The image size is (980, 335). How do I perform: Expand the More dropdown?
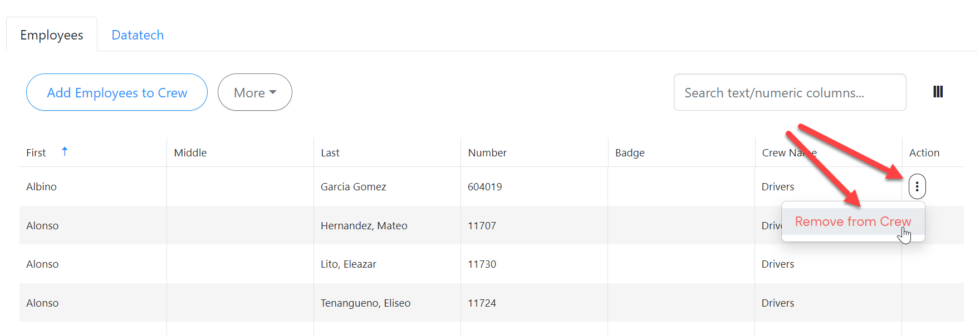click(254, 92)
